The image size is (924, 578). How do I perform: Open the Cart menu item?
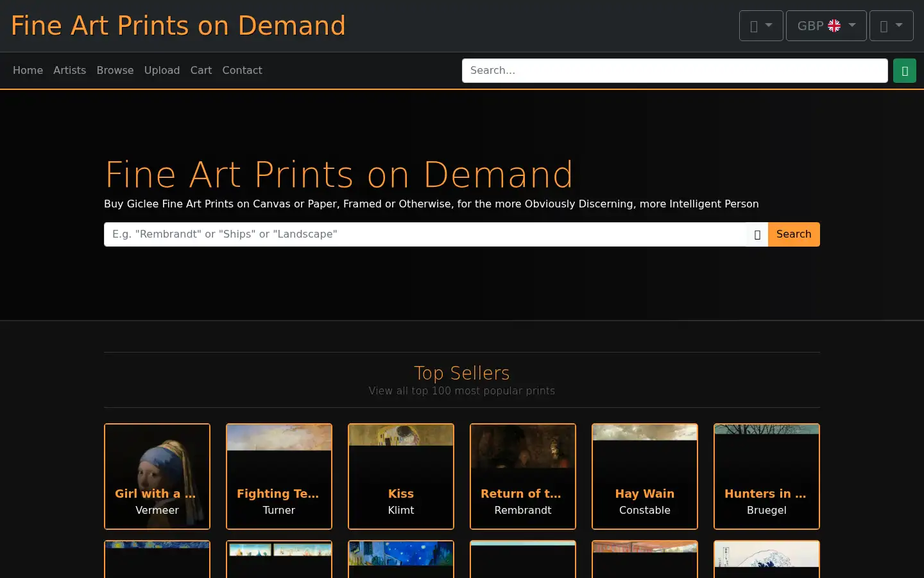click(x=201, y=71)
